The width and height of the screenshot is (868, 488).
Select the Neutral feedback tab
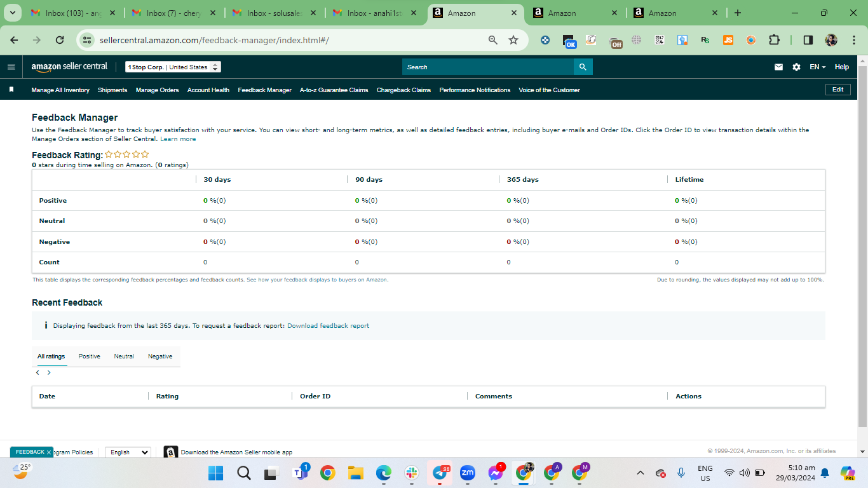click(x=124, y=356)
